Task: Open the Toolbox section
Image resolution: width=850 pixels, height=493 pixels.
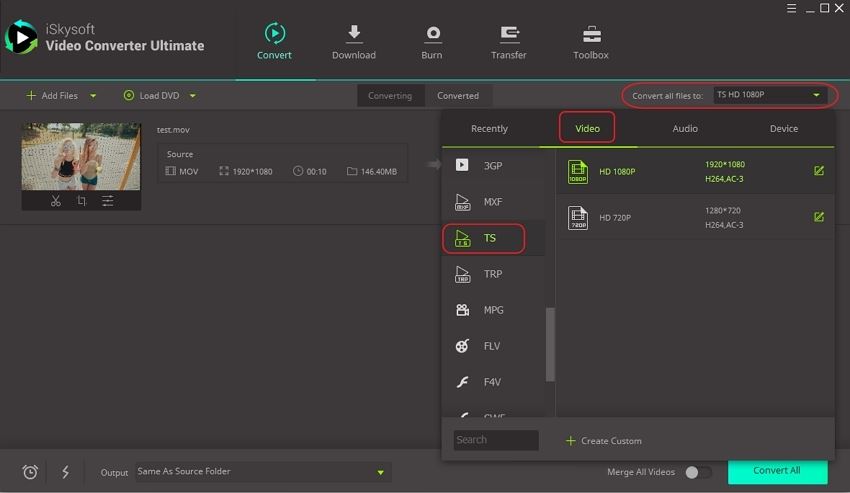Action: click(591, 42)
